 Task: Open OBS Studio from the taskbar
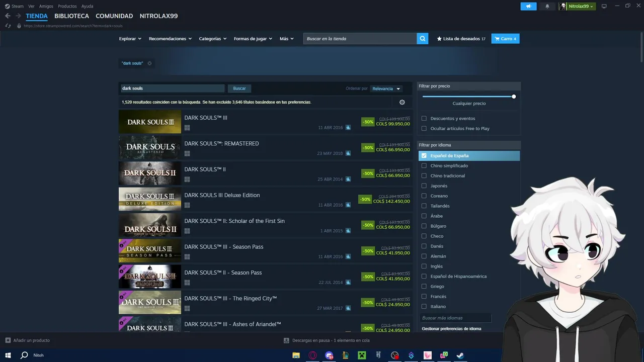[x=394, y=355]
